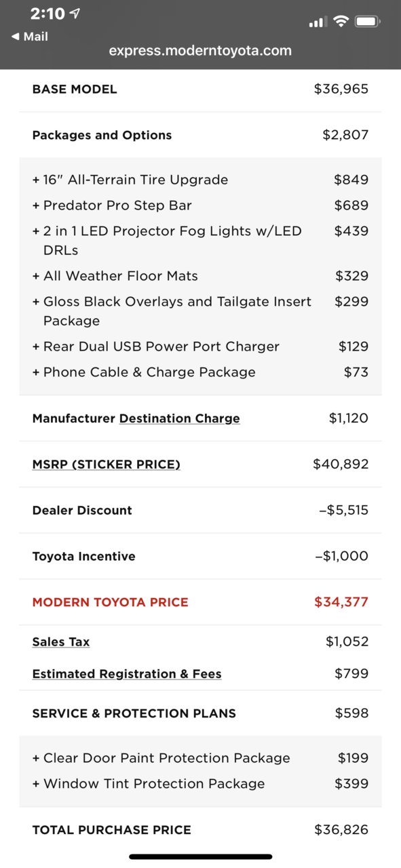Open the MSRP (Sticker Price) link
This screenshot has width=401, height=868.
point(106,465)
